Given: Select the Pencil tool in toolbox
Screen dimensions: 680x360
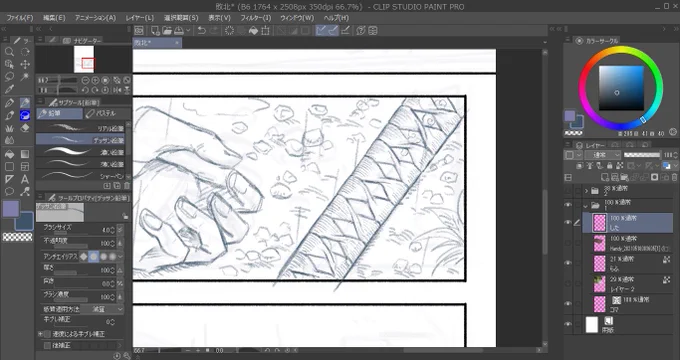Looking at the screenshot, I should (x=25, y=103).
